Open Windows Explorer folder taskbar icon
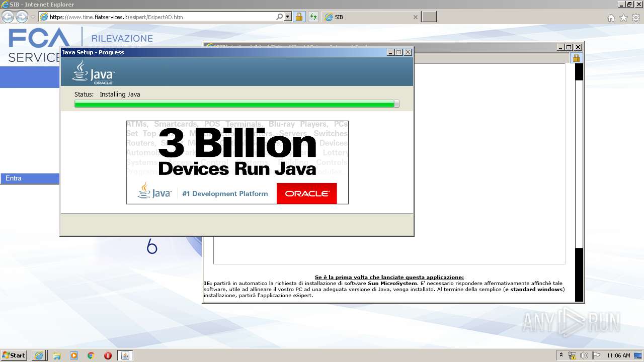Screen dimensions: 644x362 click(x=57, y=355)
